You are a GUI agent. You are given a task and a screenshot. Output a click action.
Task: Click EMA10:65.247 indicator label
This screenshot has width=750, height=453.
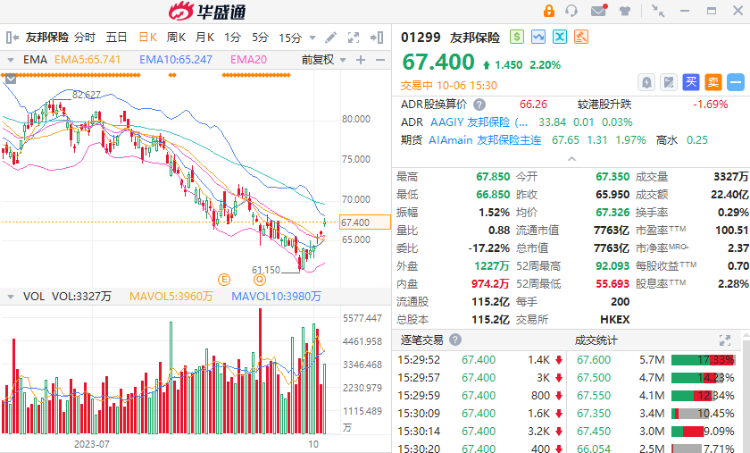pos(176,60)
